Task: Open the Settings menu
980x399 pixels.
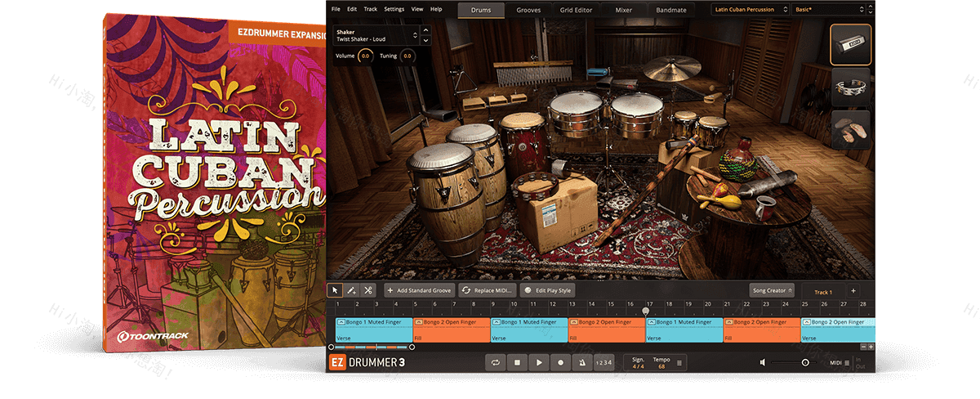Action: pyautogui.click(x=394, y=9)
